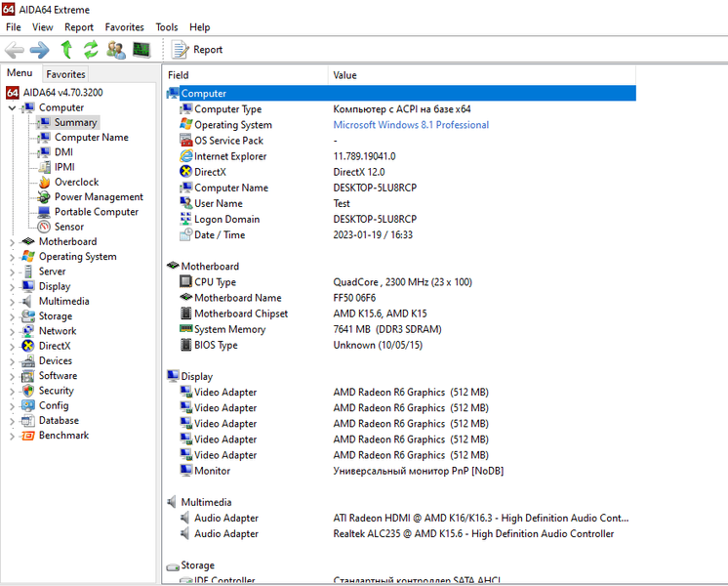
Task: Click the Software icon in tree
Action: click(x=28, y=375)
